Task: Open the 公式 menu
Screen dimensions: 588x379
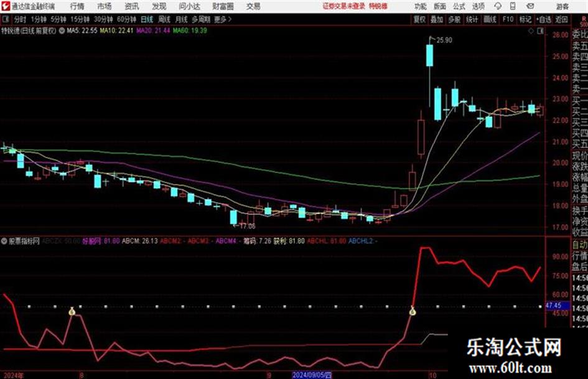Action: (x=459, y=6)
